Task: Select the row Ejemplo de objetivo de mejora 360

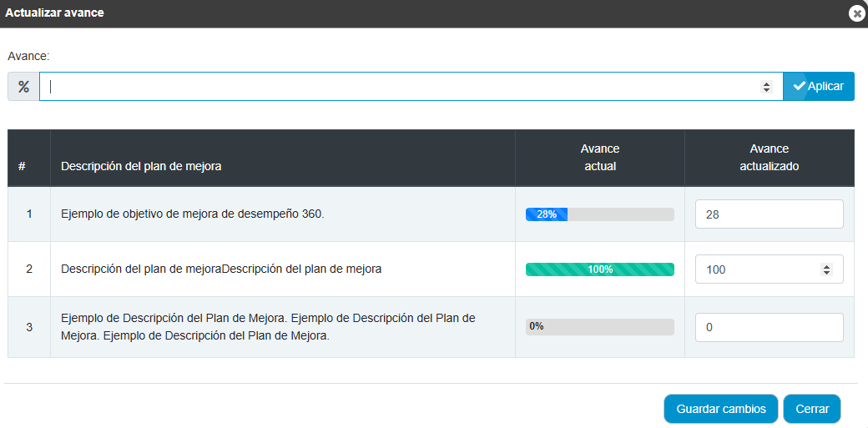Action: pos(431,214)
